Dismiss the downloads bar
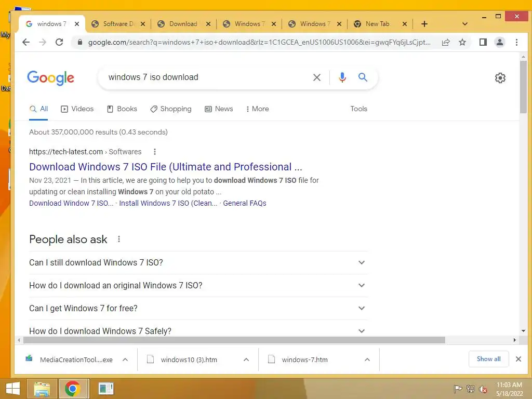Image resolution: width=532 pixels, height=399 pixels. pos(518,359)
